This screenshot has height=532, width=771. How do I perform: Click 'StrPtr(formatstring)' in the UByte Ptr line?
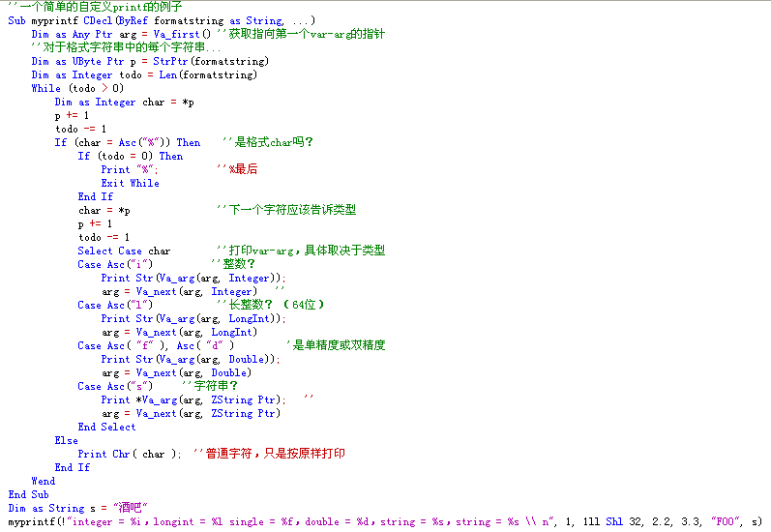click(x=211, y=62)
